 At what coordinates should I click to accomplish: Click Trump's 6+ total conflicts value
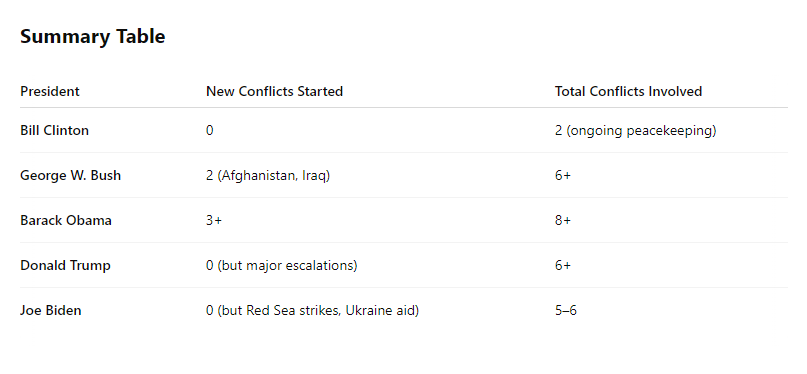(563, 265)
